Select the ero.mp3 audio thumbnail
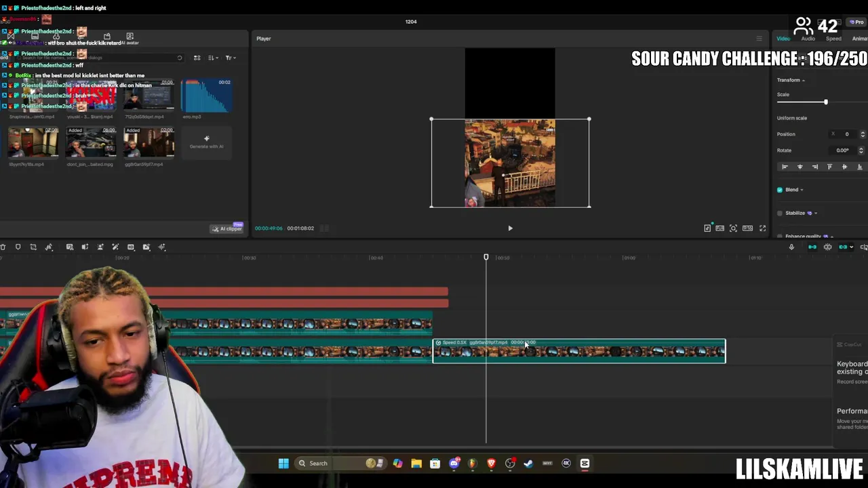The image size is (868, 488). [206, 96]
